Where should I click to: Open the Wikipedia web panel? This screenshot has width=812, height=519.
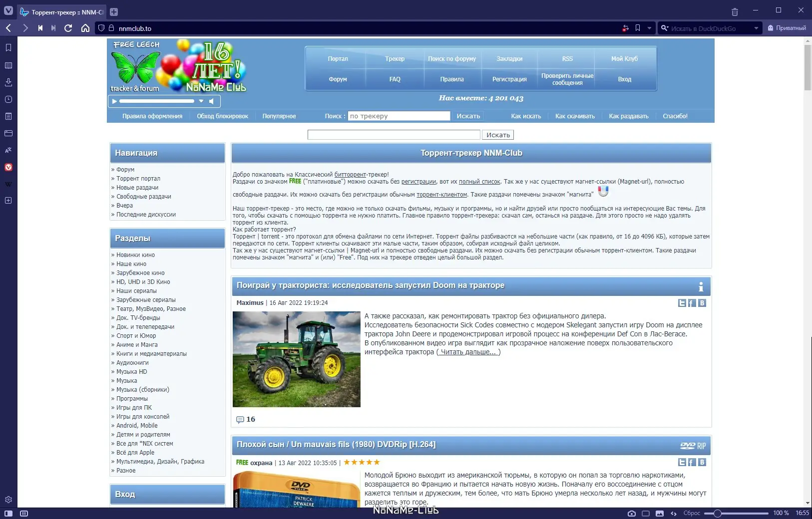[x=8, y=184]
